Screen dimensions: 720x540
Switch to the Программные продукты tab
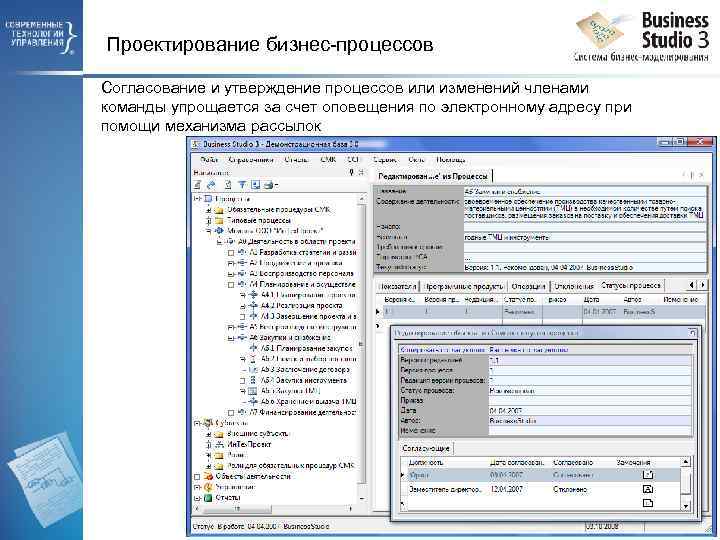tap(464, 286)
